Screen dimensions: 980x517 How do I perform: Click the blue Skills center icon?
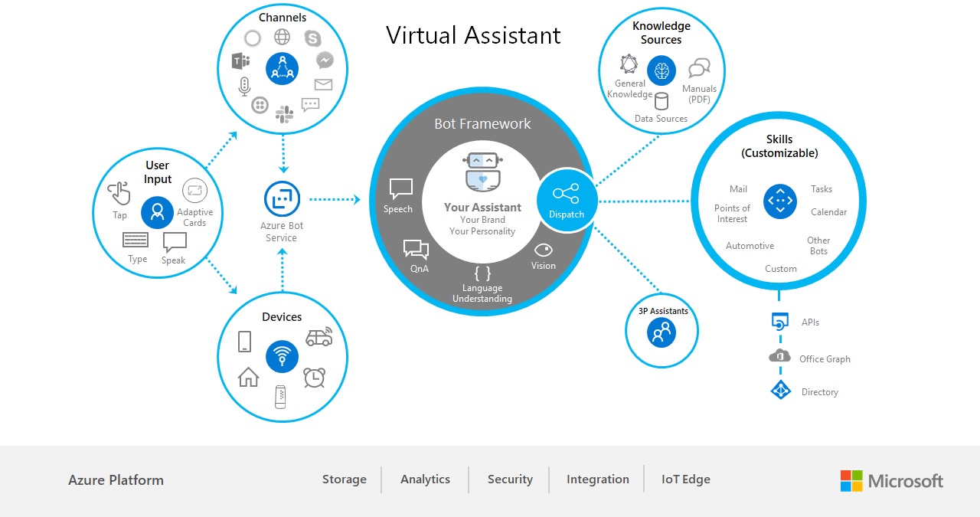point(780,202)
